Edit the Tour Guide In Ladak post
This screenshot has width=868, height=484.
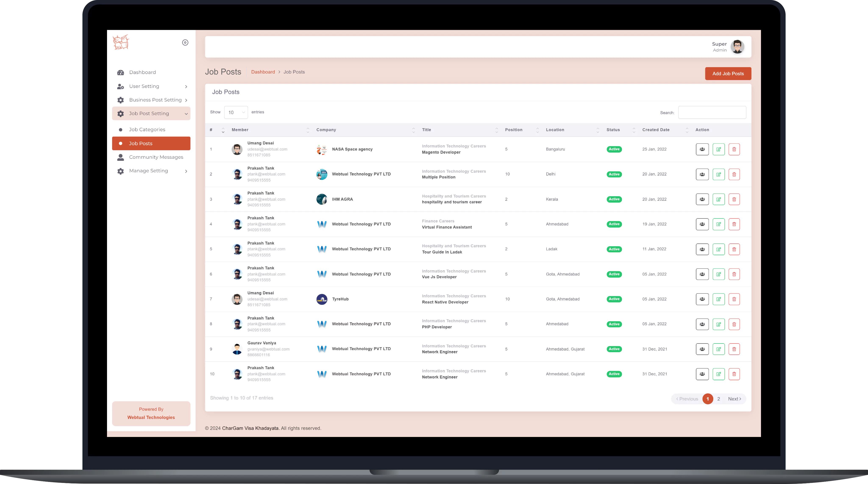tap(718, 249)
